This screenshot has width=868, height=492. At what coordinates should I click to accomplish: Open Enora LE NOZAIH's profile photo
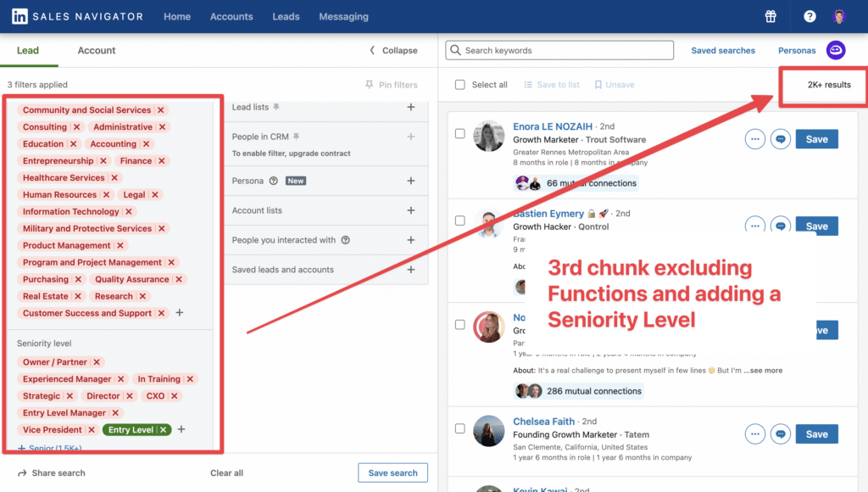[489, 137]
